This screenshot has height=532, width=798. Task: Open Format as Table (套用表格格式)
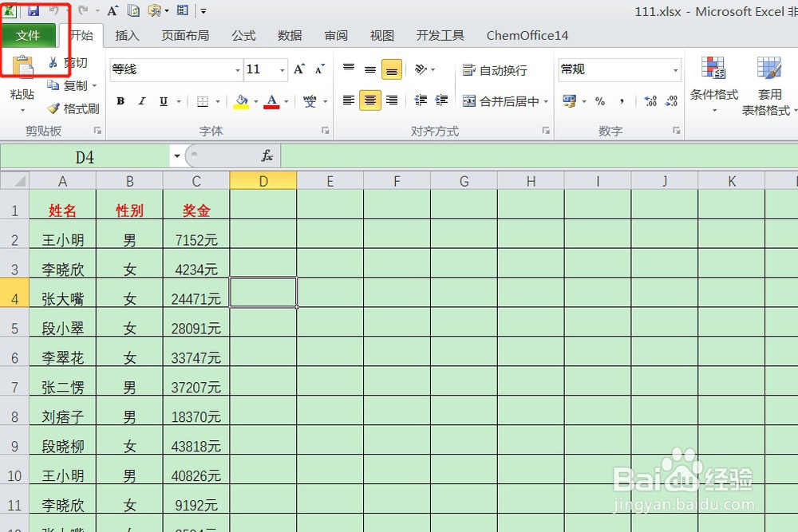pos(768,85)
